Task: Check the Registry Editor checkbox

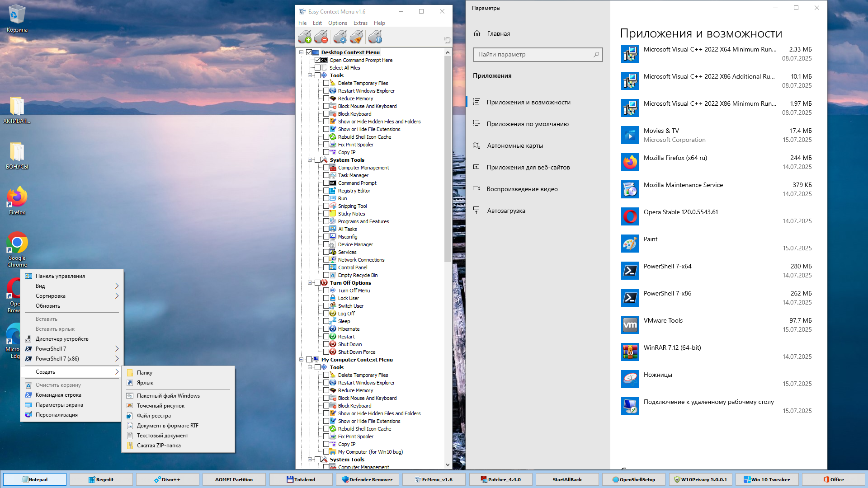Action: (x=326, y=191)
